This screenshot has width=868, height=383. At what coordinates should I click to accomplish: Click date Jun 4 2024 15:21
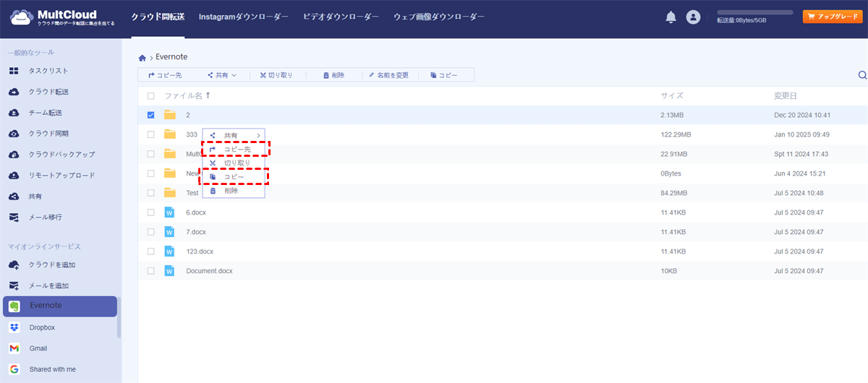click(x=799, y=173)
